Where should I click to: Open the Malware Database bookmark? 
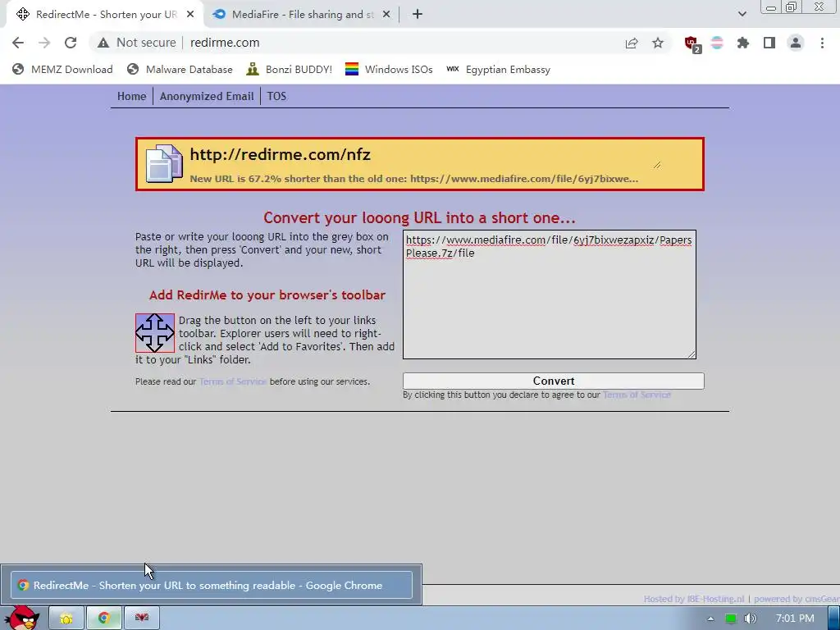pyautogui.click(x=180, y=70)
